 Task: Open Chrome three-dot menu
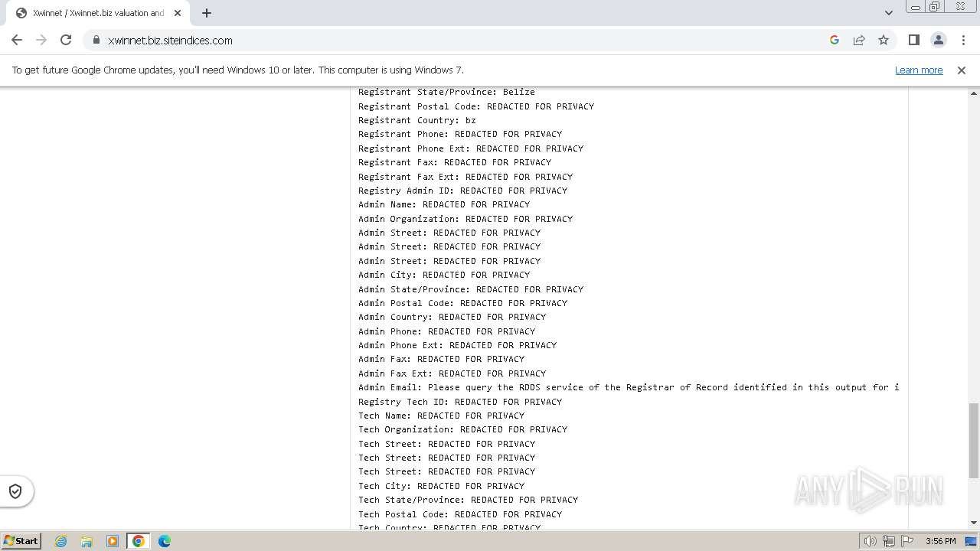pyautogui.click(x=963, y=40)
